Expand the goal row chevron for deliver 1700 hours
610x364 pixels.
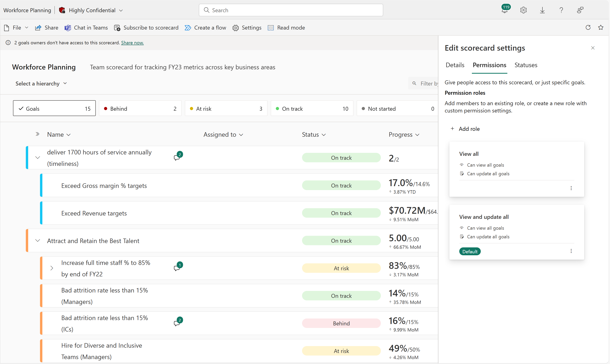click(x=37, y=158)
